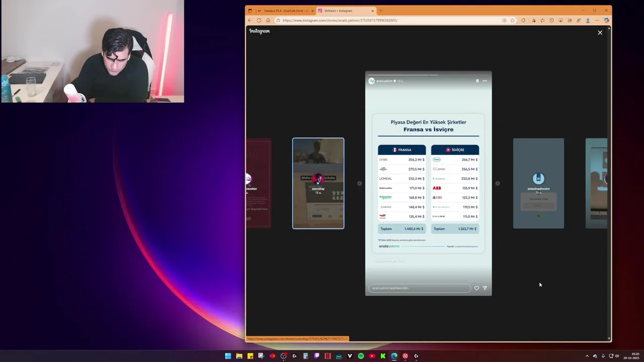Open Sticky Notes from taskbar
Screen dimensions: 644x362
(x=250, y=356)
